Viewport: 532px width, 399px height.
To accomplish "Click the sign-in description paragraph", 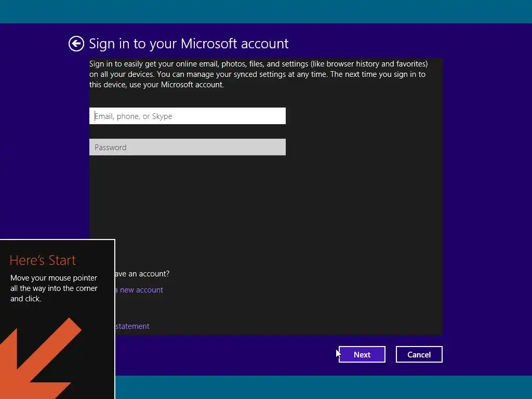I will (x=259, y=74).
